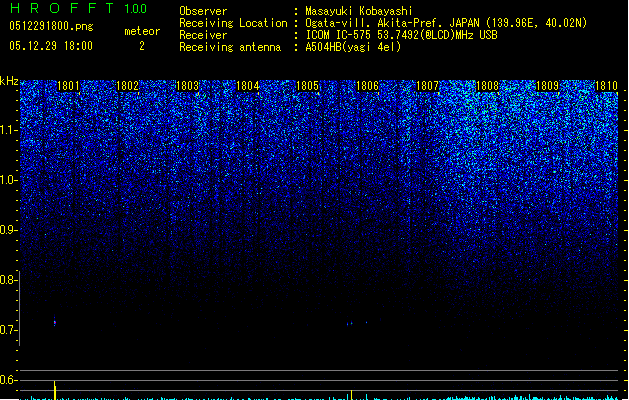Click the tall yellow level spike near 1801
This screenshot has height=400, width=629.
coord(55,390)
